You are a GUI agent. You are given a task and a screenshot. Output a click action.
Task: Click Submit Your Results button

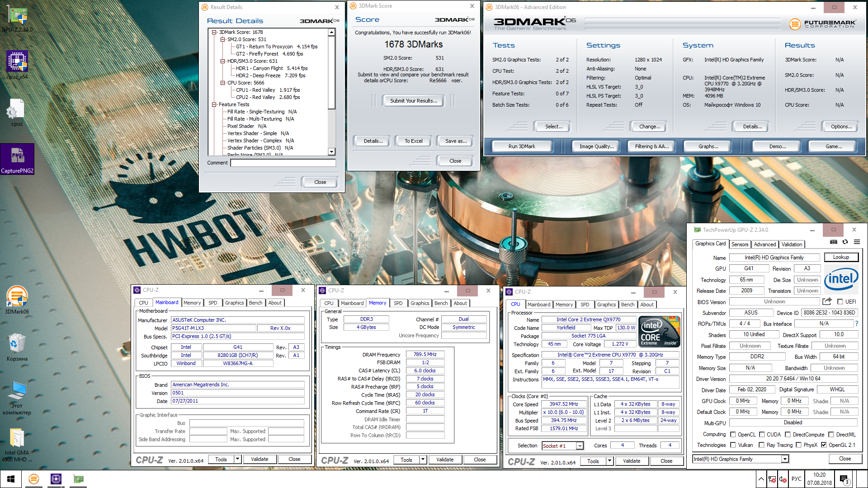(x=414, y=101)
